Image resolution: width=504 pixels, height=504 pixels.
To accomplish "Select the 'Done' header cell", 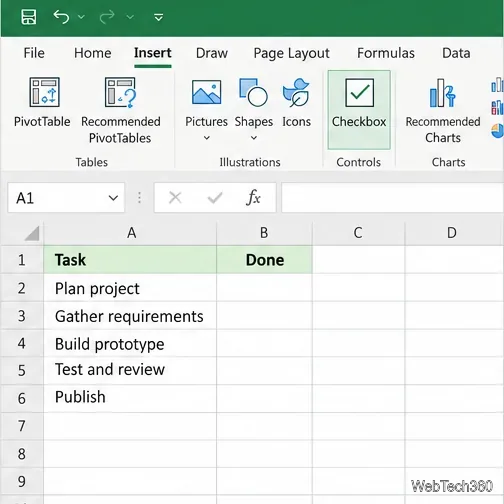I will (264, 260).
